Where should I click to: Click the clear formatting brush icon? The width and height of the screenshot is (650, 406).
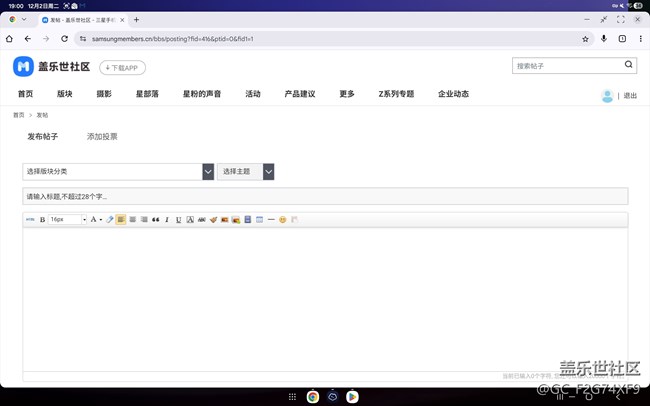pos(213,219)
